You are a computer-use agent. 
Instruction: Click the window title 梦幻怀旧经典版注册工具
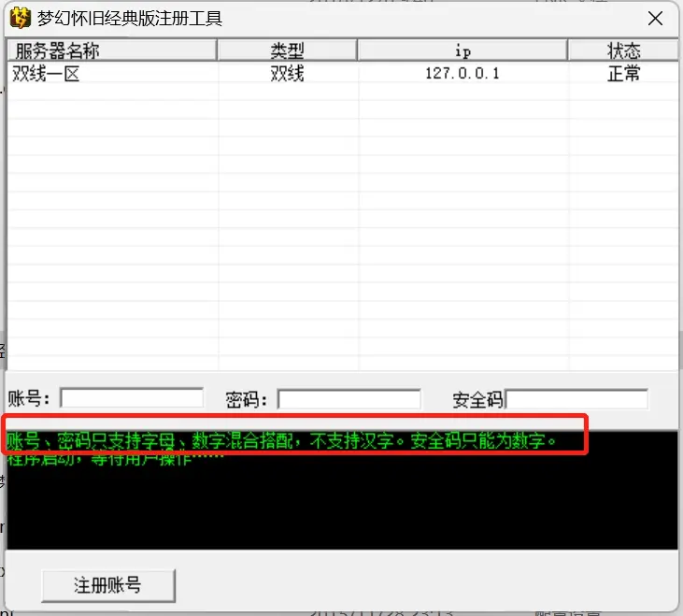coord(130,19)
